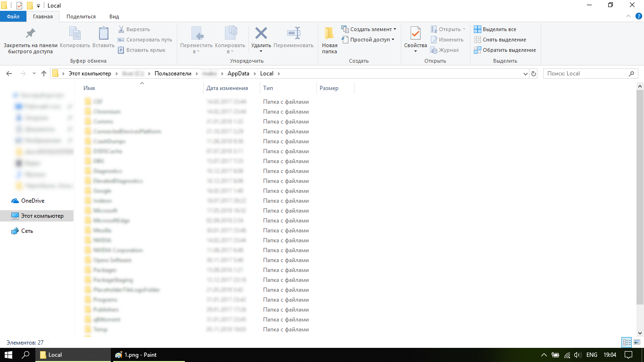Click the Up directory arrow

(x=44, y=74)
